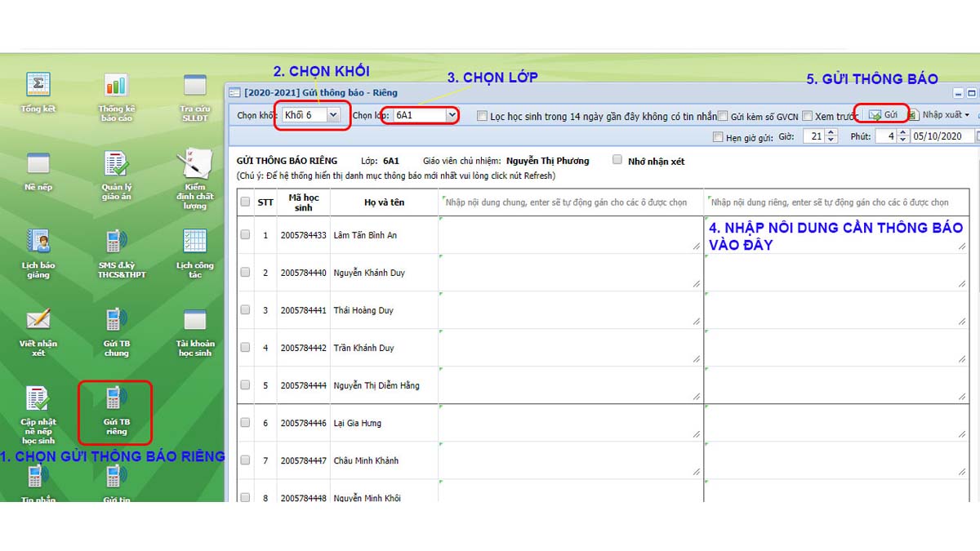Image resolution: width=980 pixels, height=551 pixels.
Task: Enable the Nhớ nhận xét checkbox
Action: [x=617, y=160]
